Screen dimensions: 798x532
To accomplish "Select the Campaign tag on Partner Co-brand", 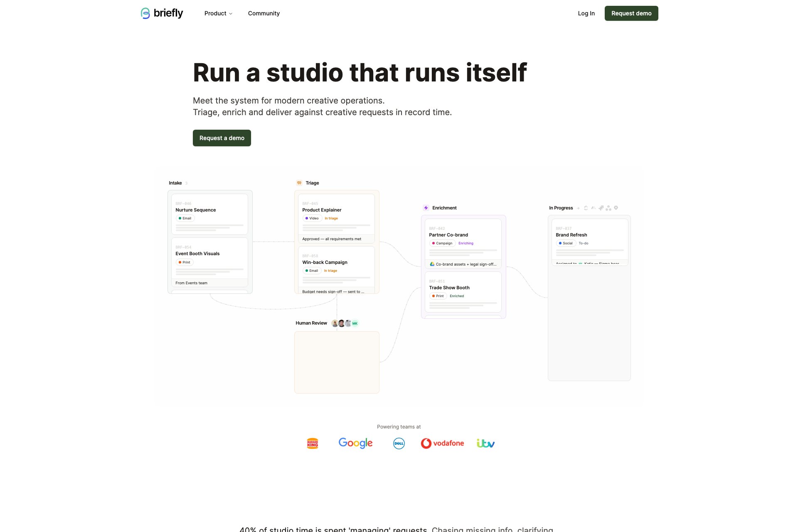I will coord(442,243).
